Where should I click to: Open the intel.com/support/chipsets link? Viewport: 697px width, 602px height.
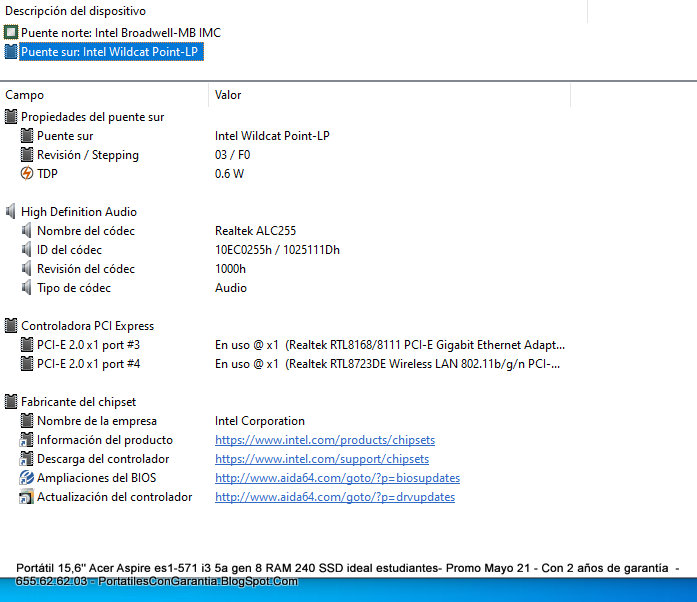(x=322, y=459)
